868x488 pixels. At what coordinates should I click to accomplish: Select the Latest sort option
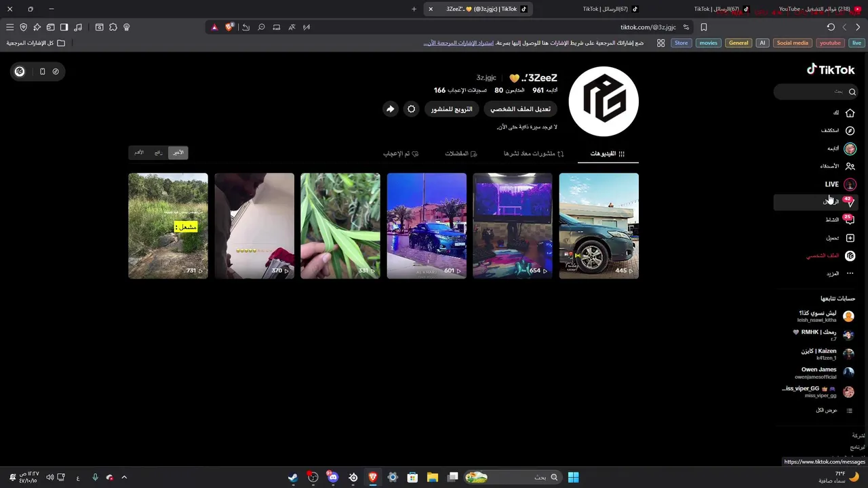178,152
